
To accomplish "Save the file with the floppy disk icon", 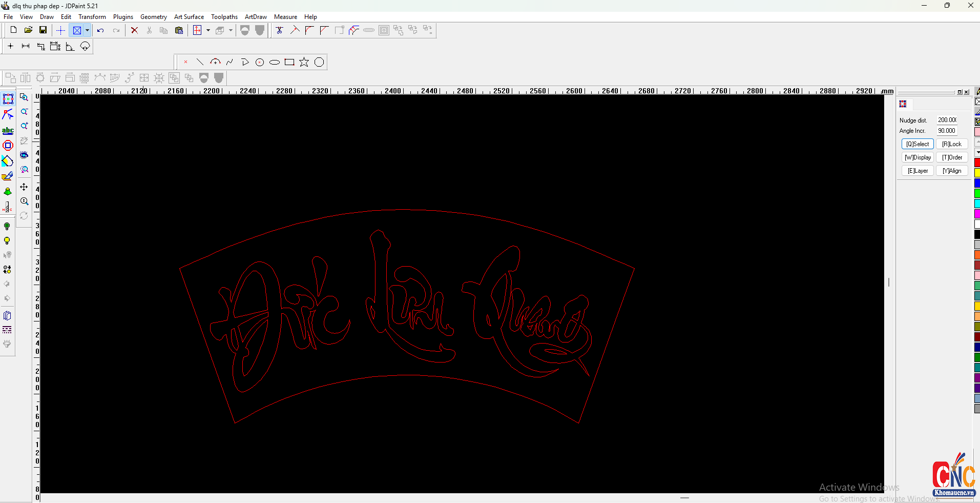I will (43, 30).
